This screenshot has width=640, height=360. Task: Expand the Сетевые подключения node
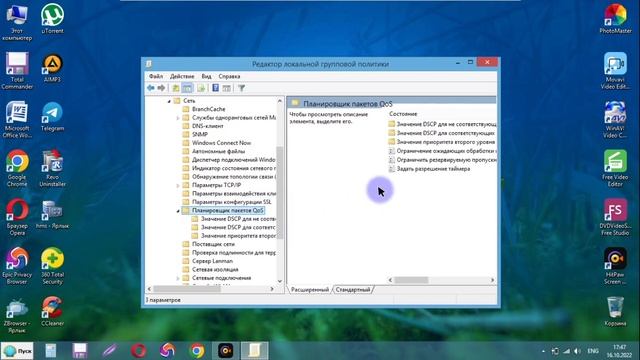(178, 278)
